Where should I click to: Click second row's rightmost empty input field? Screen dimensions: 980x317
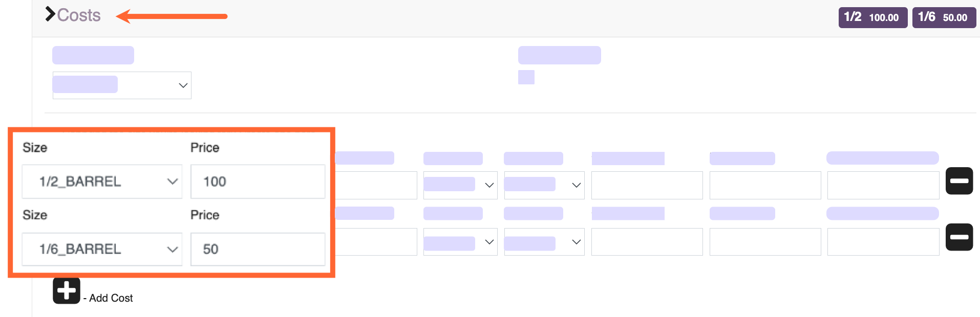883,242
